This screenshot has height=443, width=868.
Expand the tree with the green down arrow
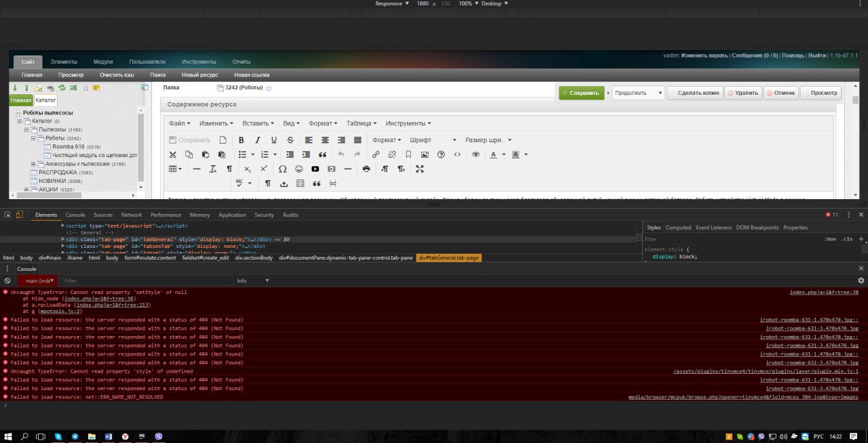pyautogui.click(x=15, y=88)
